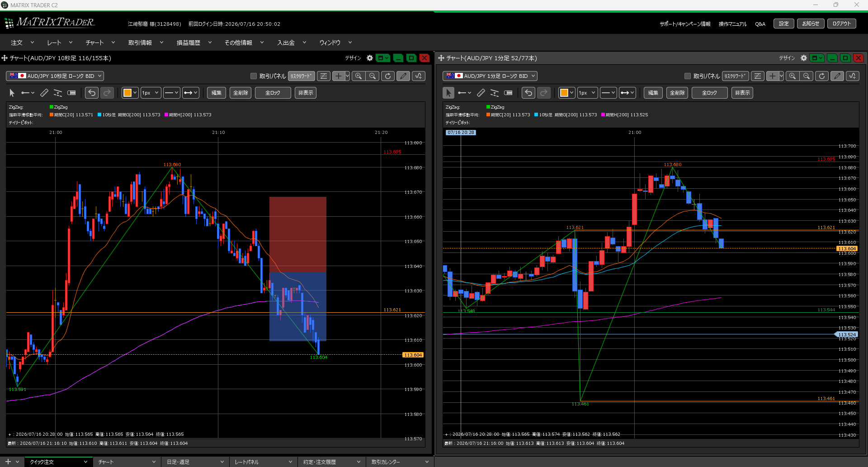Viewport: 868px width, 467px height.
Task: Toggle リスクリワード in the 10秒足 chart
Action: click(x=302, y=76)
